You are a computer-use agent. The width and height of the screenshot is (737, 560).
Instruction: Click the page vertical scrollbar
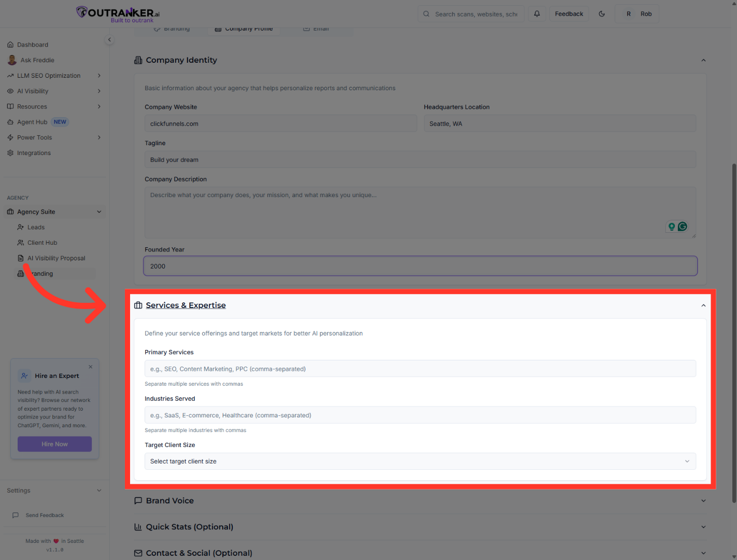coord(734,333)
